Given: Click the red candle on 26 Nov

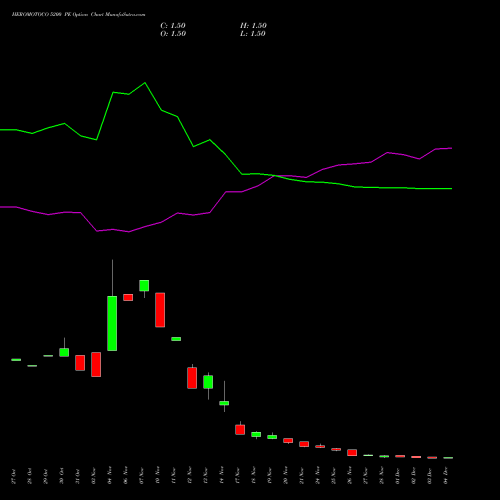Looking at the screenshot, I should point(352,453).
